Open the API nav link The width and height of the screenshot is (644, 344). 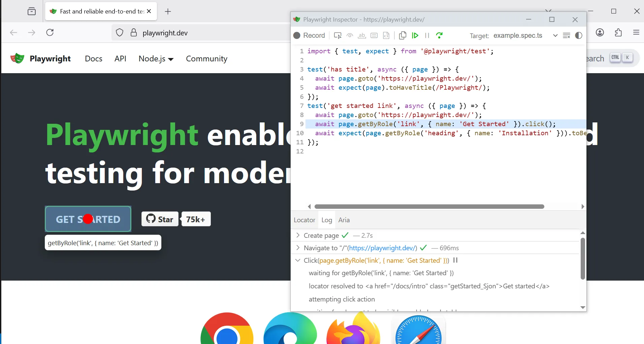[x=120, y=58]
